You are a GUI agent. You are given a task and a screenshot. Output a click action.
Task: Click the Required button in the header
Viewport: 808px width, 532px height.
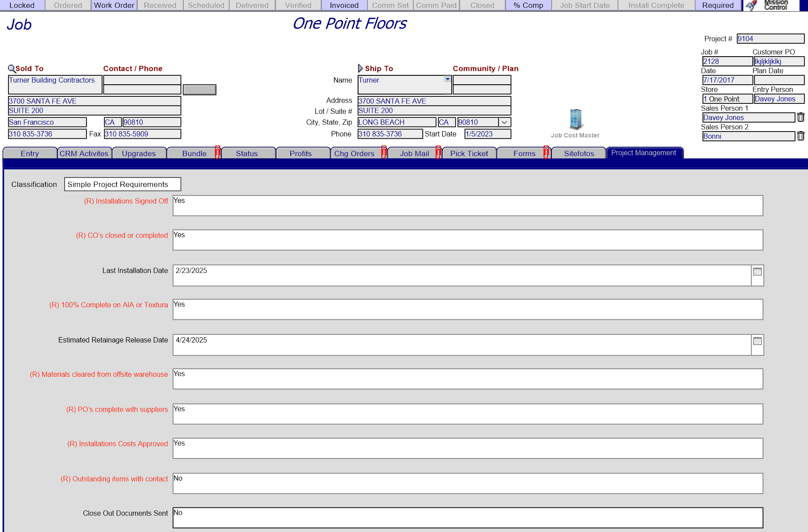tap(717, 5)
